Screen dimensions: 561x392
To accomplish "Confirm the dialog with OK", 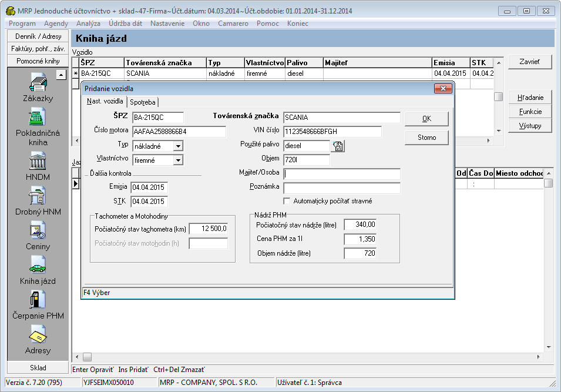I will click(x=426, y=119).
